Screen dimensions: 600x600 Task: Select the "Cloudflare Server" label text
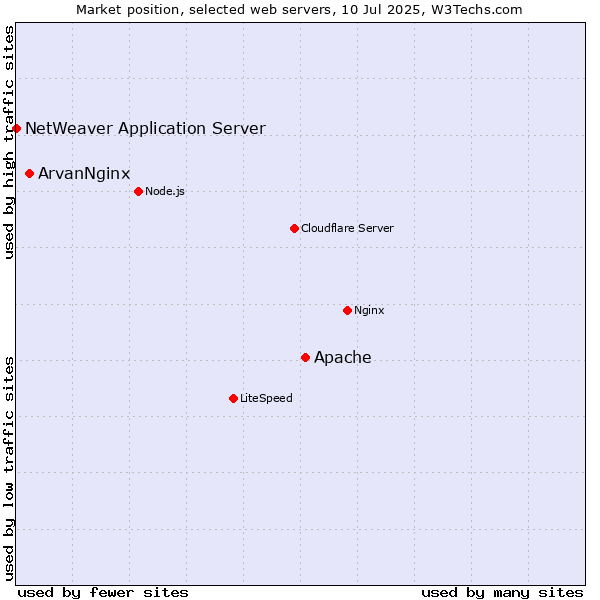point(347,228)
